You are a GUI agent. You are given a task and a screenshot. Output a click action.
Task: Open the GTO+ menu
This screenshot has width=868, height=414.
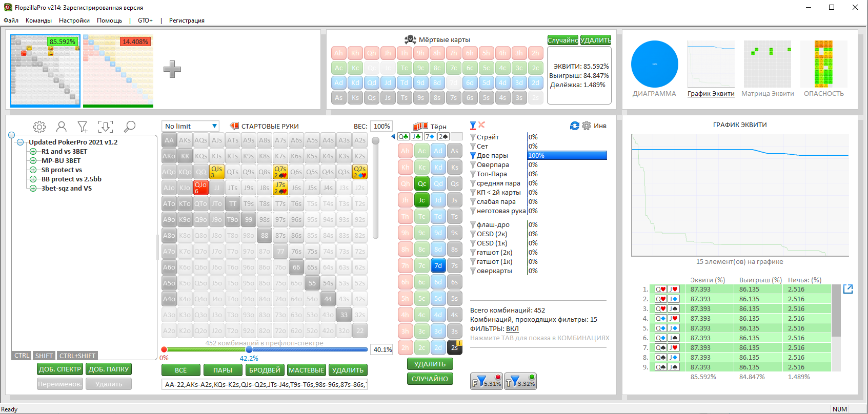click(x=145, y=20)
